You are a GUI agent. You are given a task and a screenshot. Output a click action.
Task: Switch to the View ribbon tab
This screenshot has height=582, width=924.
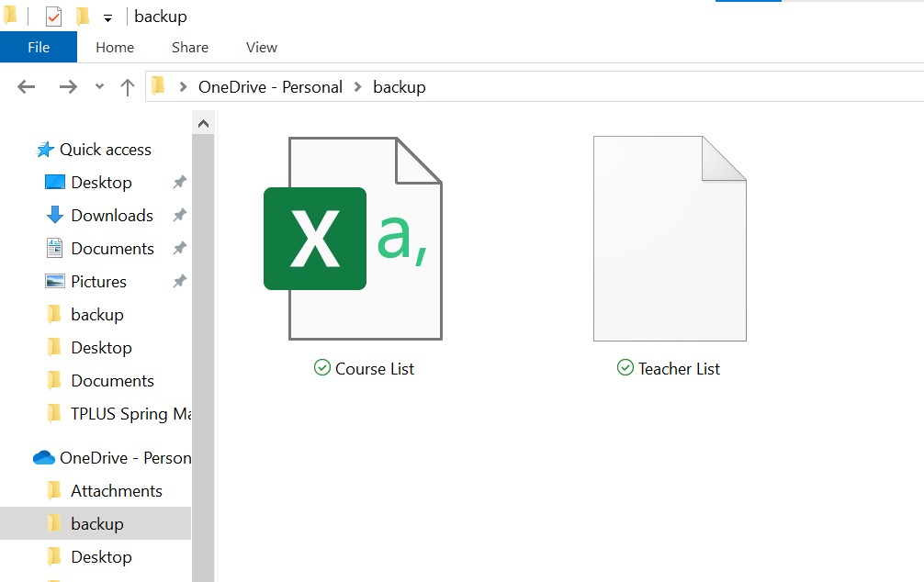[261, 47]
